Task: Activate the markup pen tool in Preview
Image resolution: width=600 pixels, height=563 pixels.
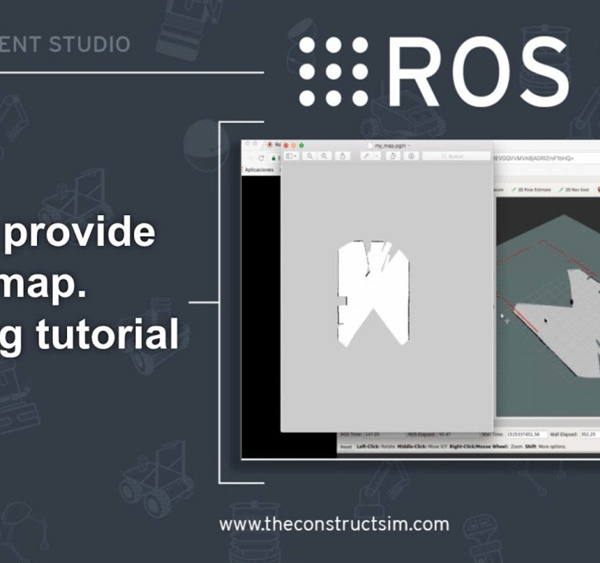Action: pos(366,156)
